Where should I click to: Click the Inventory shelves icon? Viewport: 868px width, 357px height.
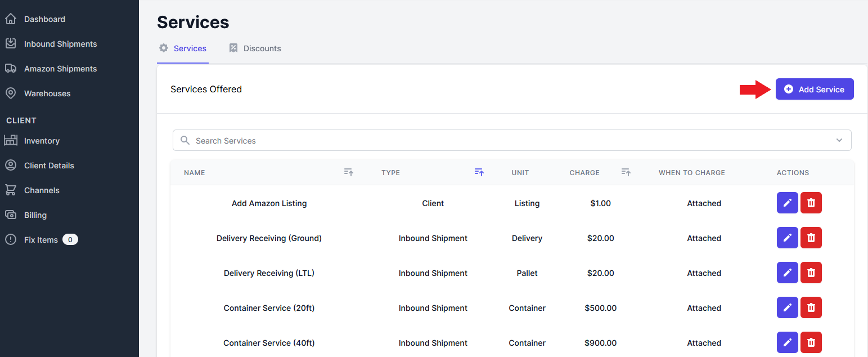tap(10, 141)
